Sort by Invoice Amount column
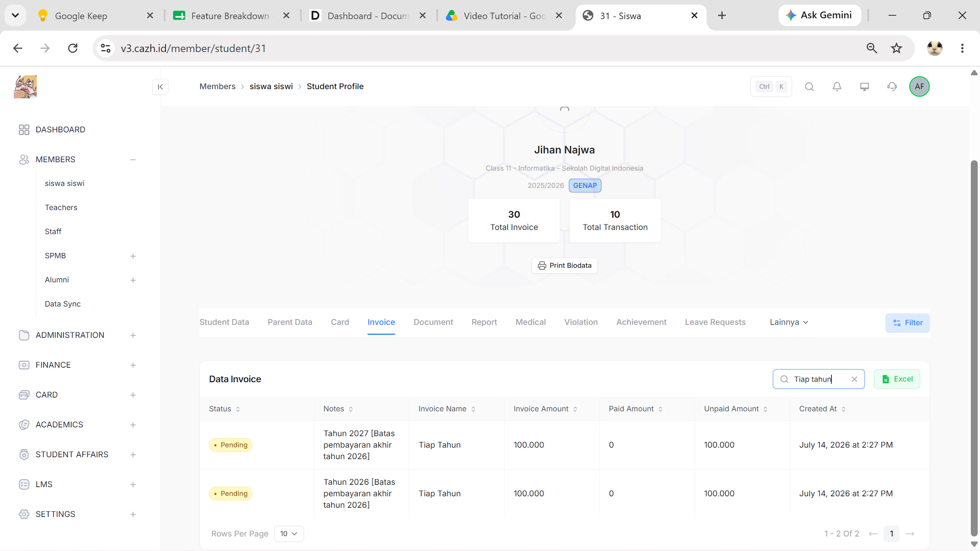 [x=546, y=409]
